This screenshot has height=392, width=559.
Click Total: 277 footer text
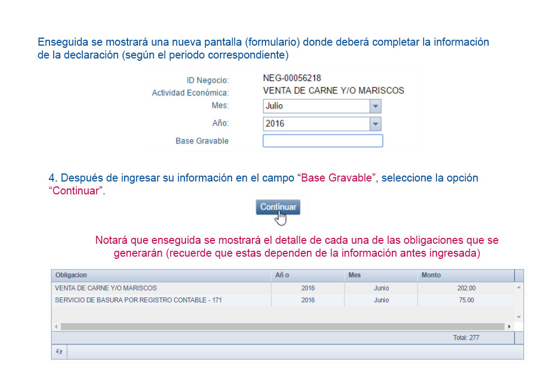point(466,338)
